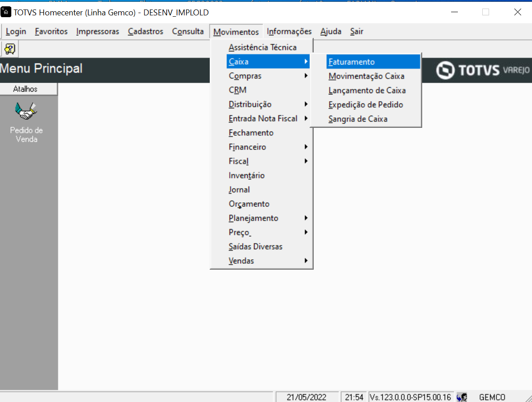Click the time 21:54 in status bar
The width and height of the screenshot is (532, 402).
tap(354, 397)
